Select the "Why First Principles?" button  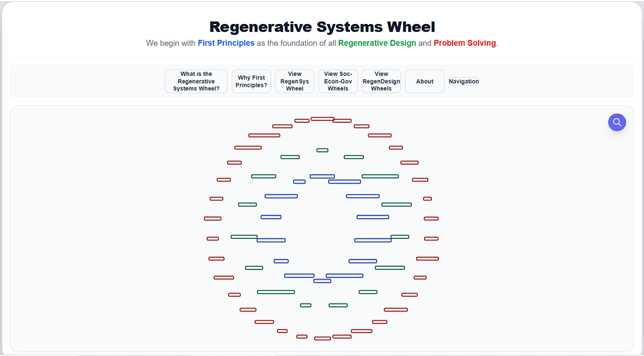tap(251, 81)
